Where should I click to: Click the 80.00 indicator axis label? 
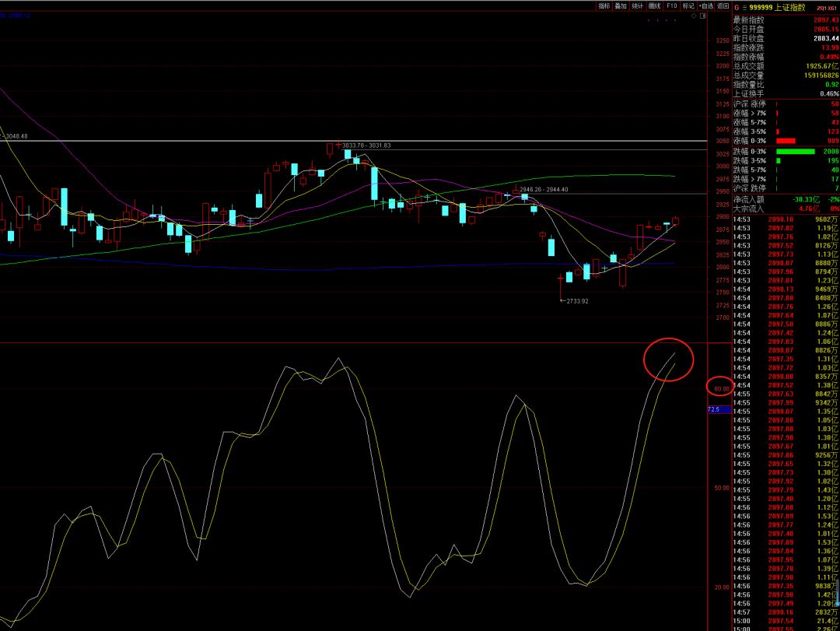(x=722, y=389)
